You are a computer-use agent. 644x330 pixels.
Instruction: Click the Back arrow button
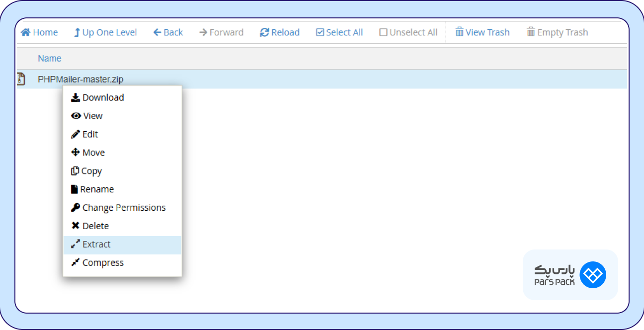point(168,32)
